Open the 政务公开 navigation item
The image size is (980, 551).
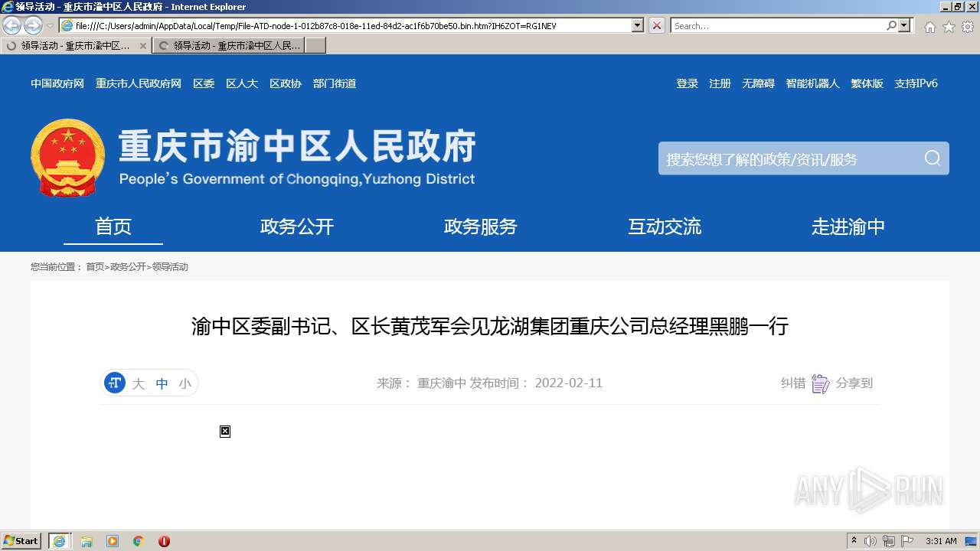297,227
